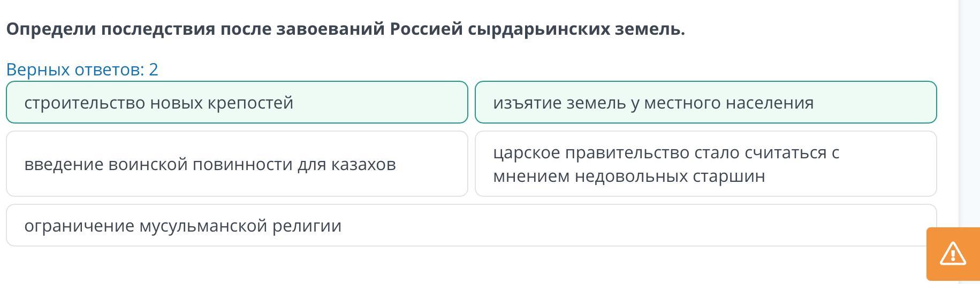
Task: Pick the answer about military conscription for Kazakhs
Action: point(237,164)
